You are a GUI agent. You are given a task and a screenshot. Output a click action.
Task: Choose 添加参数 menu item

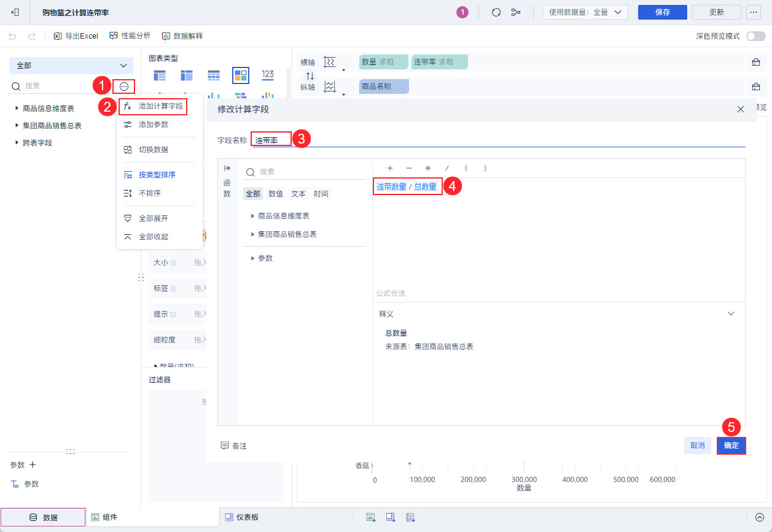(160, 125)
